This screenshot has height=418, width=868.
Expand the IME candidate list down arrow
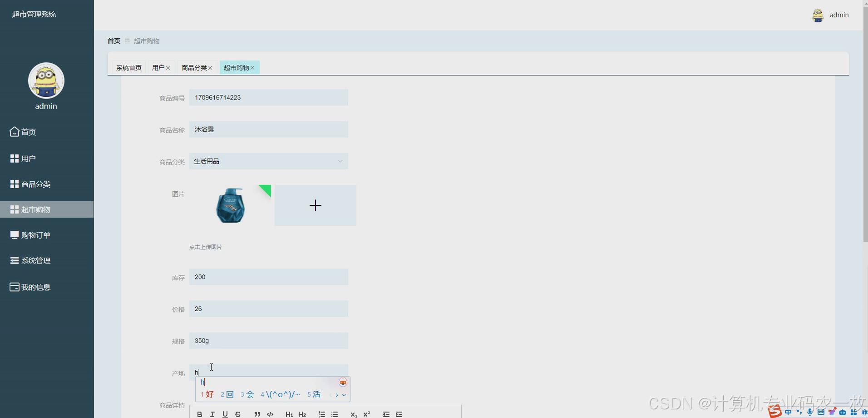(x=344, y=395)
